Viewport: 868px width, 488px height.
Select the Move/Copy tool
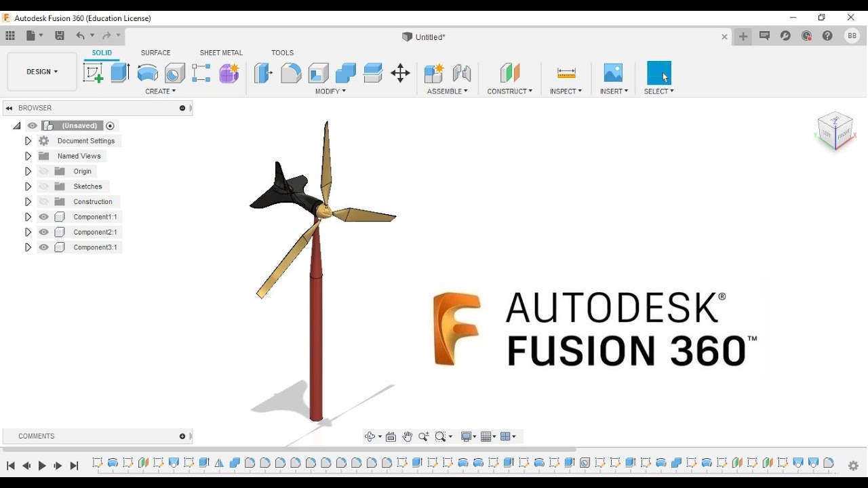click(x=400, y=73)
